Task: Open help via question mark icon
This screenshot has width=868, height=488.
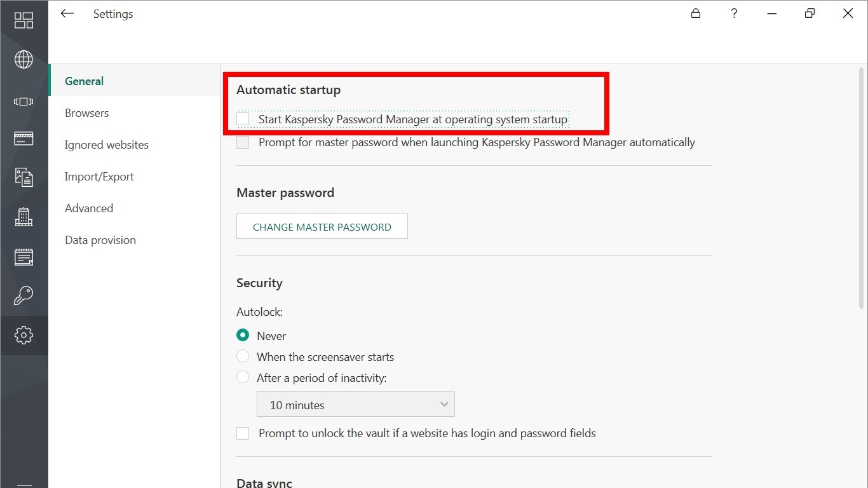Action: point(734,13)
